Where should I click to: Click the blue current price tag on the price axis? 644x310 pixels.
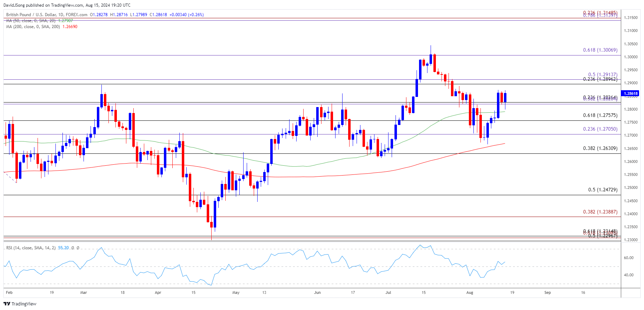pyautogui.click(x=631, y=93)
